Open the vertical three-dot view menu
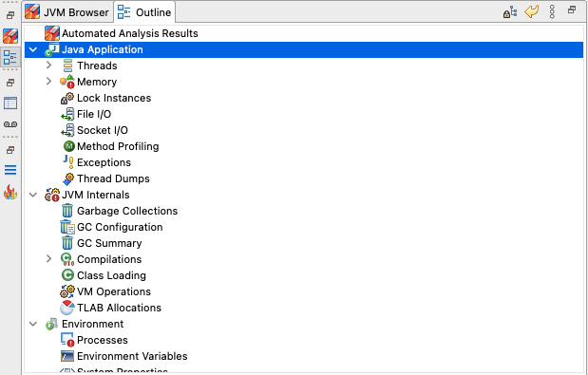The width and height of the screenshot is (588, 375). tap(552, 12)
